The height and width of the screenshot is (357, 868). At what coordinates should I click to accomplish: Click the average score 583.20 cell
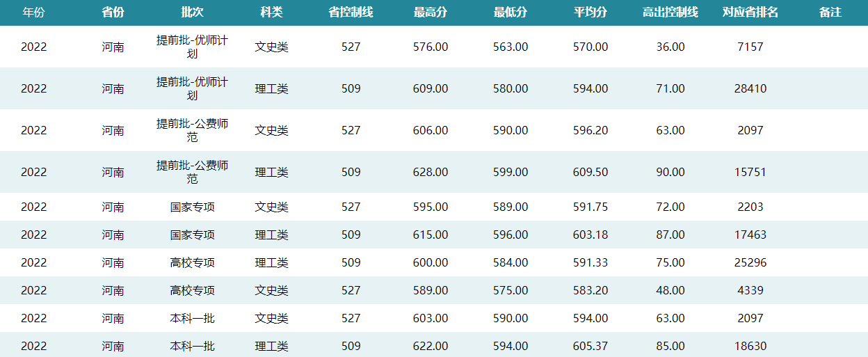coord(590,290)
